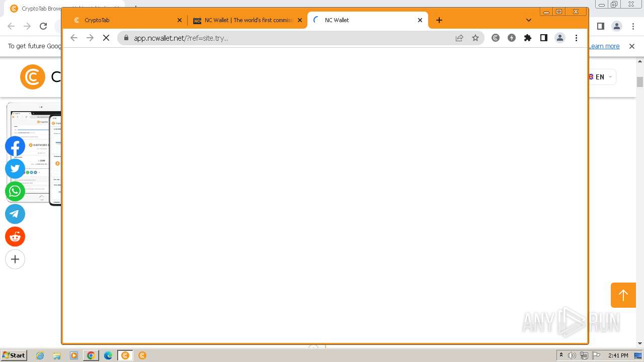Open the volume speaker tray icon
This screenshot has width=644, height=362.
click(572, 355)
